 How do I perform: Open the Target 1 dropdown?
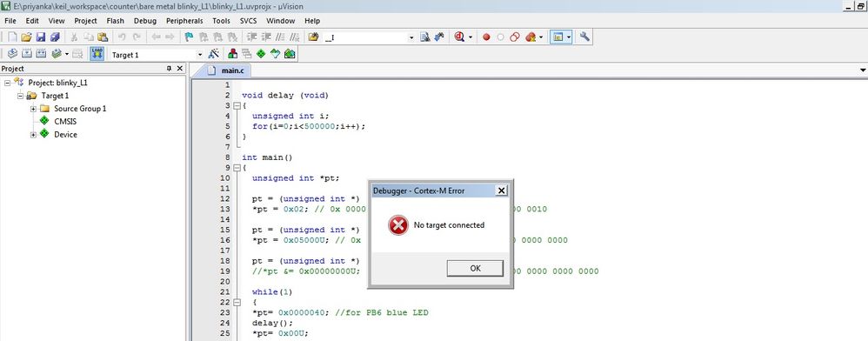click(200, 54)
